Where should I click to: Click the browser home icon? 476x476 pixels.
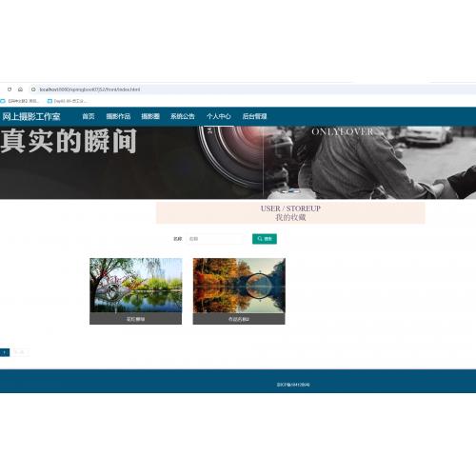[20, 89]
